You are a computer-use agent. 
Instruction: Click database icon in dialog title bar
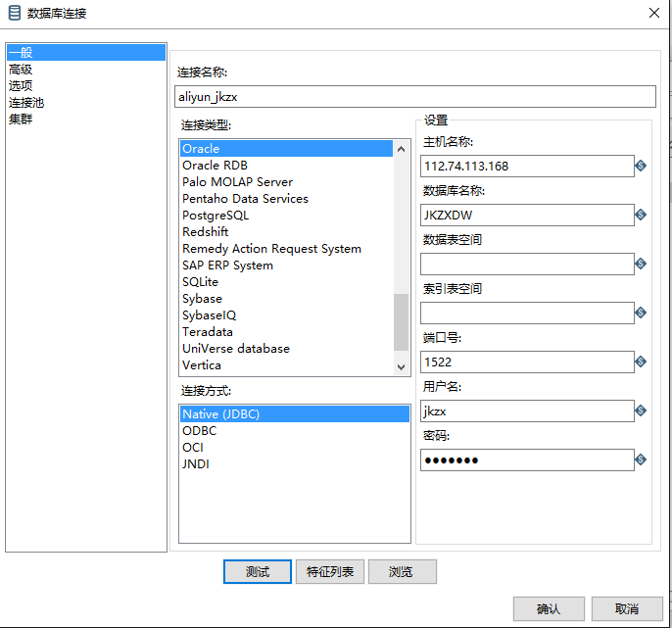15,13
